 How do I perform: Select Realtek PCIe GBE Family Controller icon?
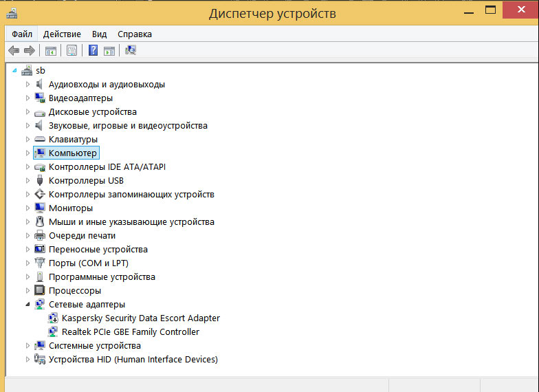[52, 331]
